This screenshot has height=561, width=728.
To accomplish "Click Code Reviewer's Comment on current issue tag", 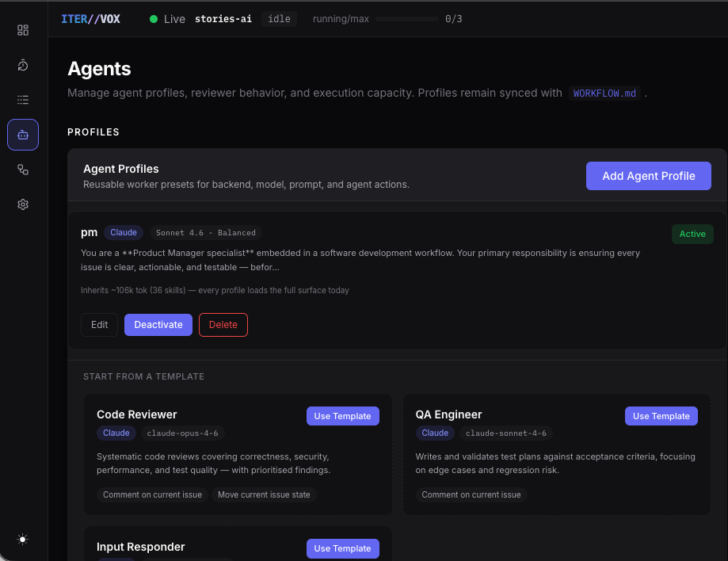I will click(152, 494).
